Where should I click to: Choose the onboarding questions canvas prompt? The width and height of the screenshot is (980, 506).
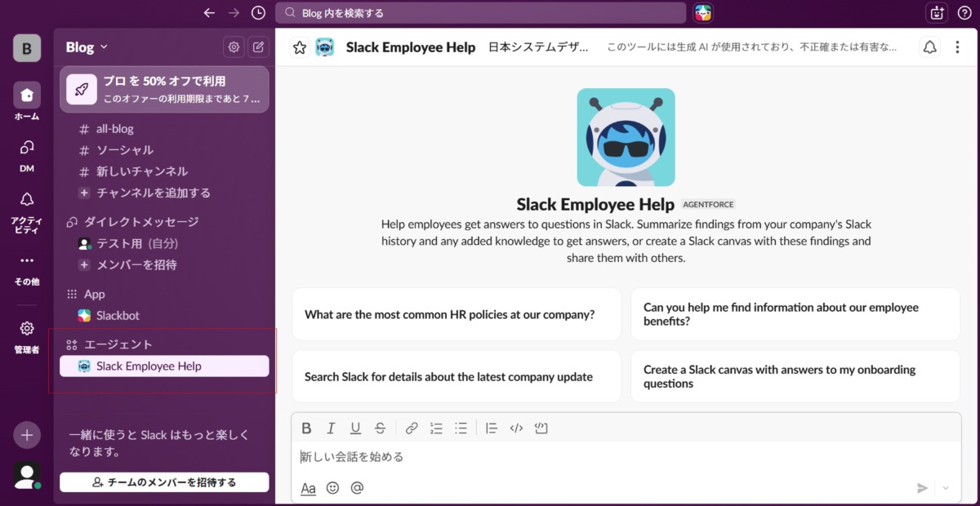click(x=795, y=376)
